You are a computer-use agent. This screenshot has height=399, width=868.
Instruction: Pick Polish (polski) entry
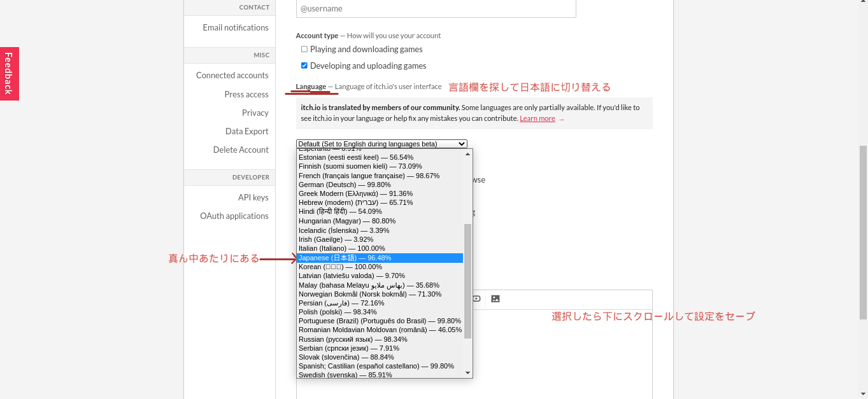tap(380, 312)
